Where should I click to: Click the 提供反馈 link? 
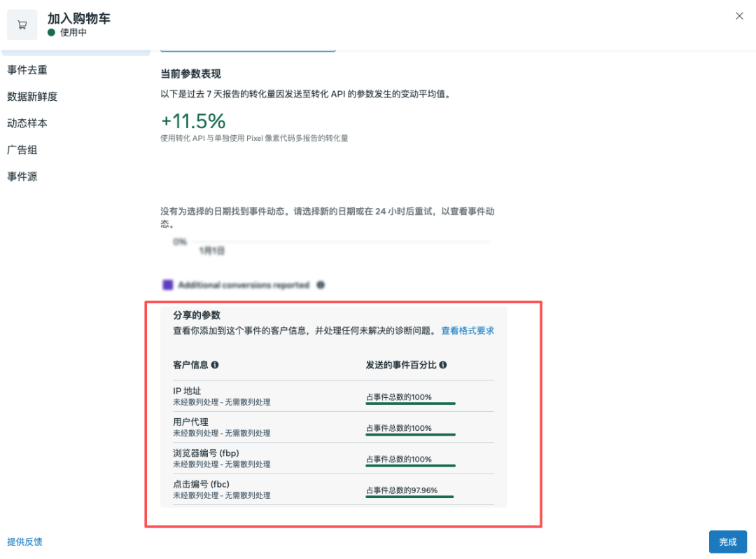[24, 541]
